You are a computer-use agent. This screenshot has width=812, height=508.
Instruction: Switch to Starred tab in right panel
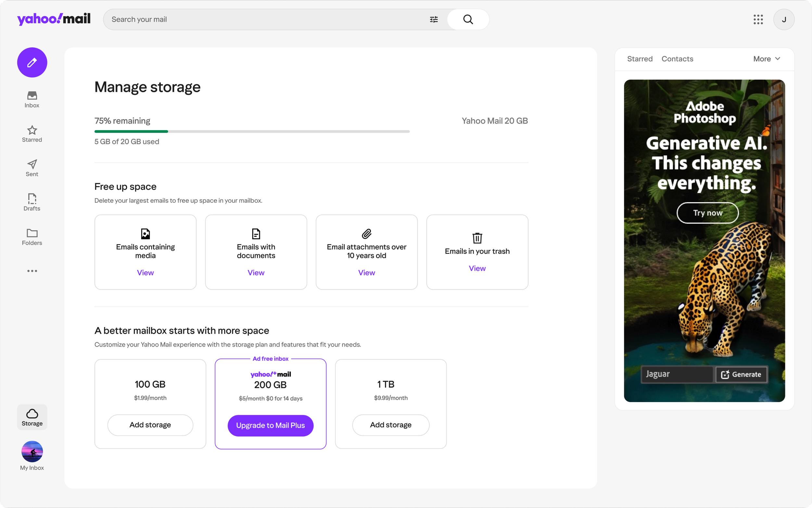(x=640, y=59)
